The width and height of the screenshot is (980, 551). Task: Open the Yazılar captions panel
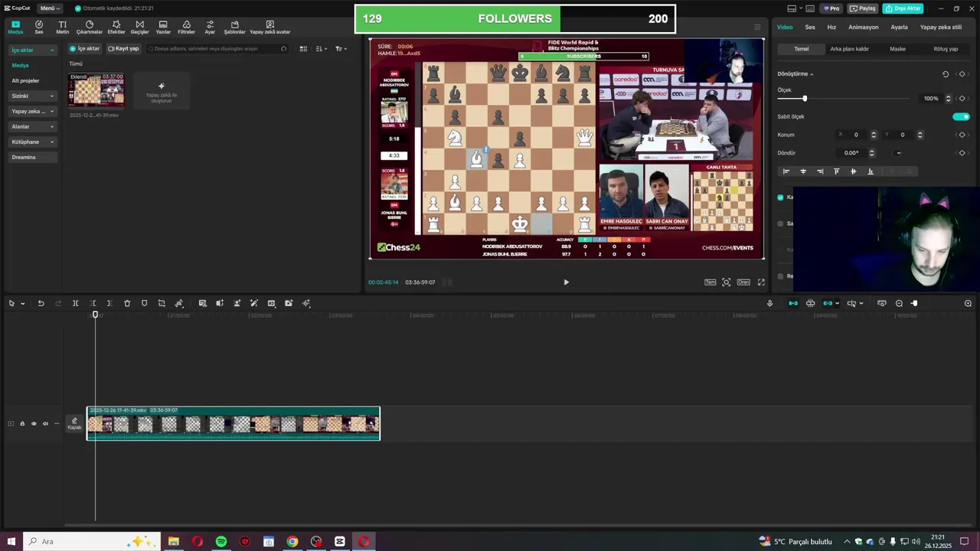coord(163,28)
